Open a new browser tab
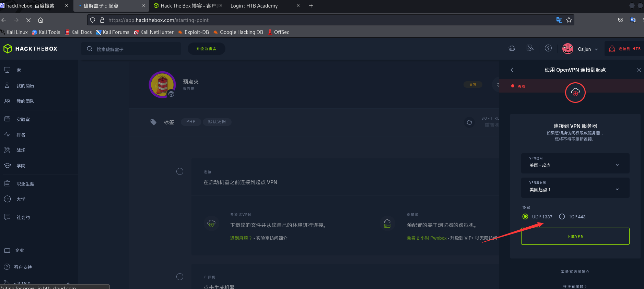644x289 pixels. coord(311,6)
